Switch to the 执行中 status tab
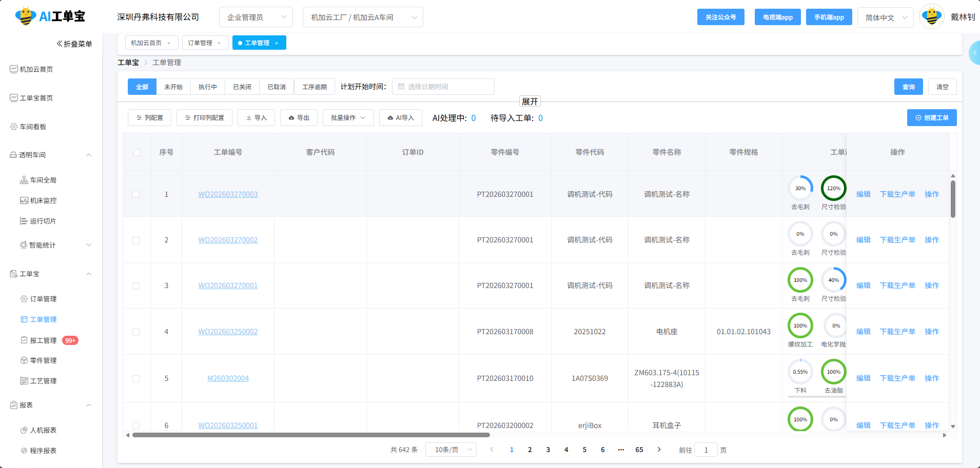Viewport: 980px width, 468px height. pos(208,87)
